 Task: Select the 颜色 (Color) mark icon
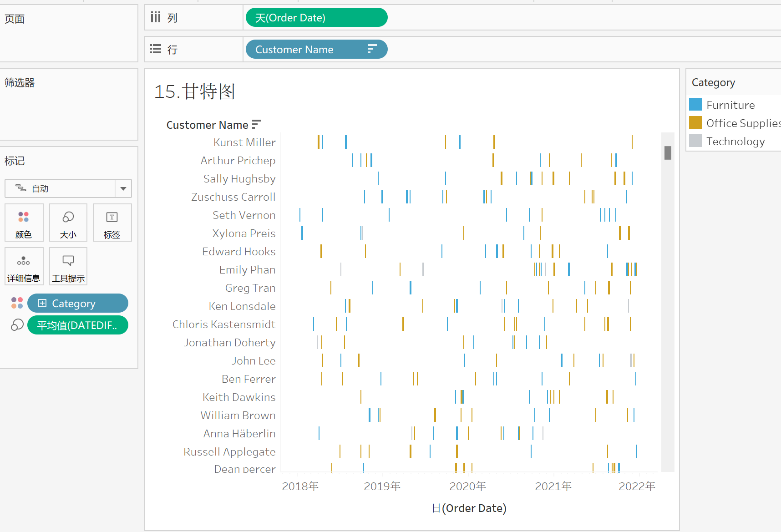(x=24, y=223)
